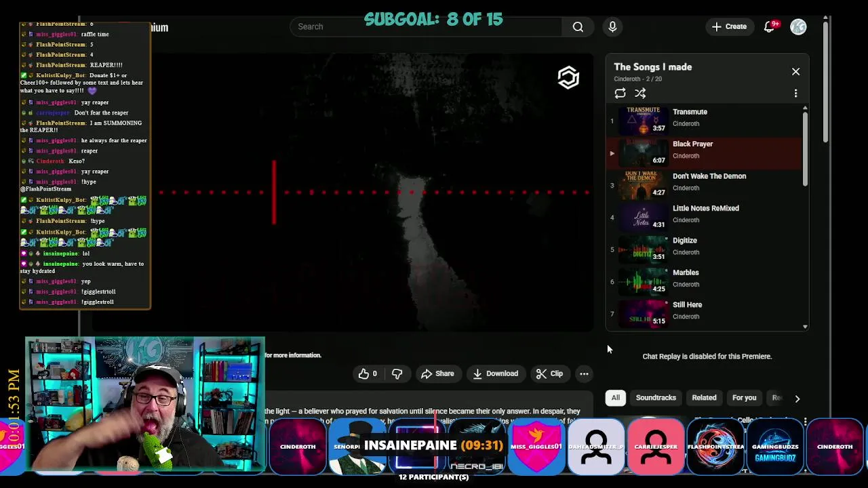Image resolution: width=868 pixels, height=488 pixels.
Task: Toggle playlist shuffle icon
Action: 640,94
